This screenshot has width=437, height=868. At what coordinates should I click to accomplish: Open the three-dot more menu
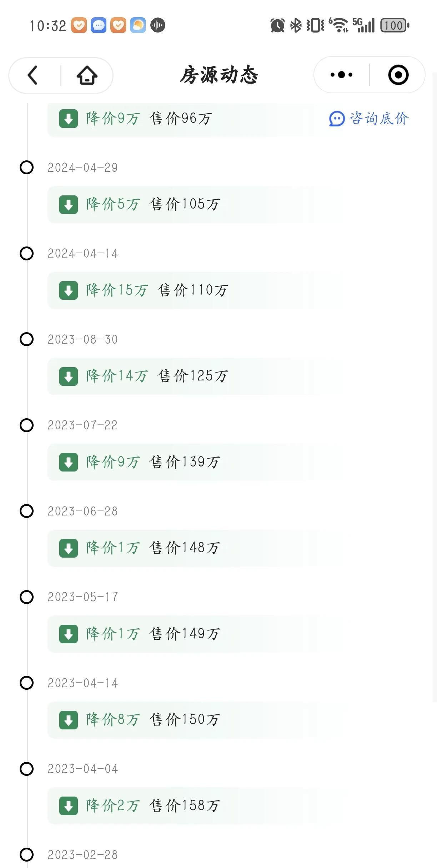341,75
